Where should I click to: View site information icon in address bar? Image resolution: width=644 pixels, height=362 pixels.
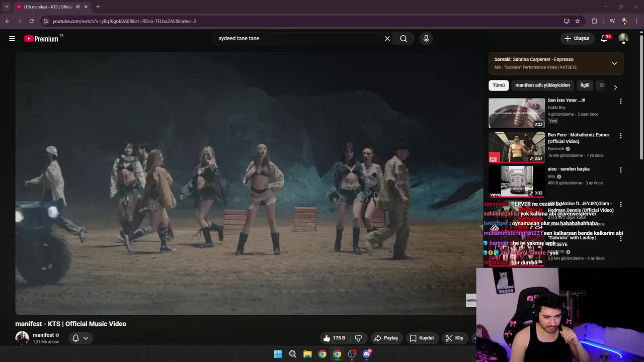point(46,21)
